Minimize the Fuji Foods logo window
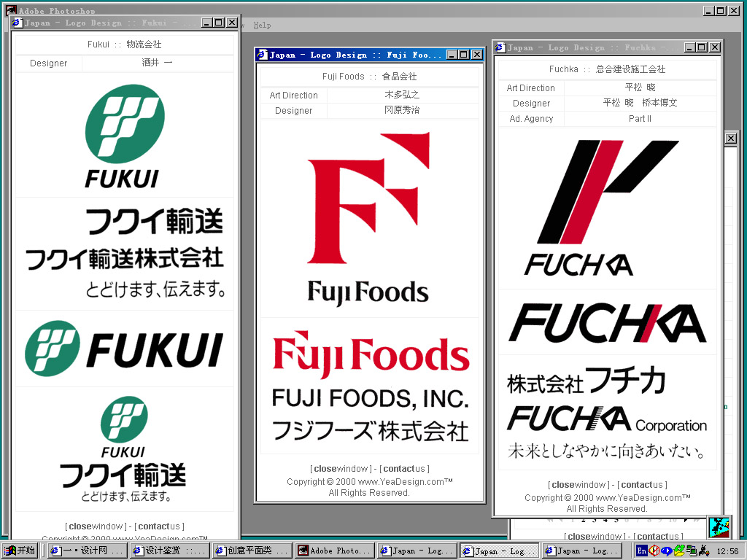 452,55
